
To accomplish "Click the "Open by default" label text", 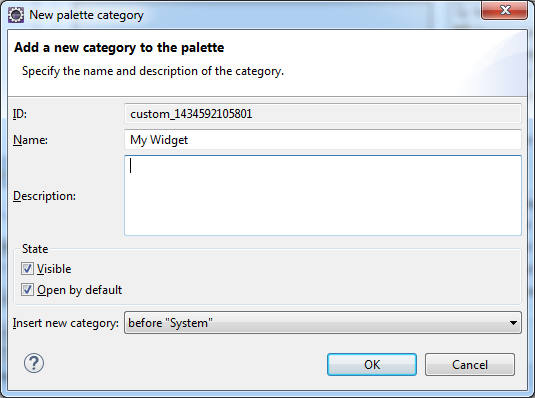I will click(79, 290).
